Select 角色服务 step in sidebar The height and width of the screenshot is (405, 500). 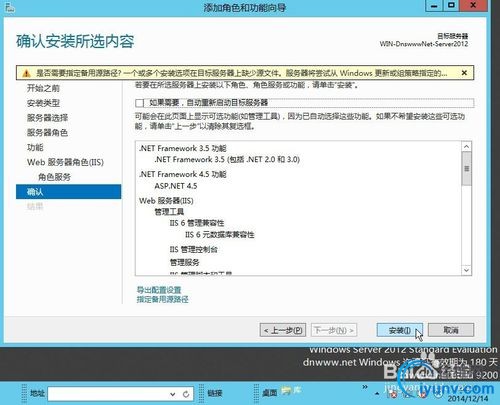pyautogui.click(x=54, y=177)
